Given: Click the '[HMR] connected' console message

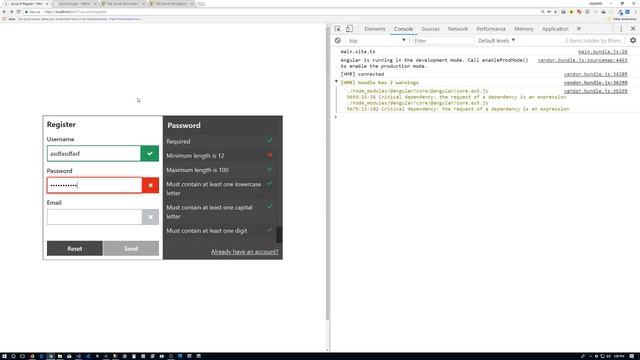Looking at the screenshot, I should [x=362, y=74].
